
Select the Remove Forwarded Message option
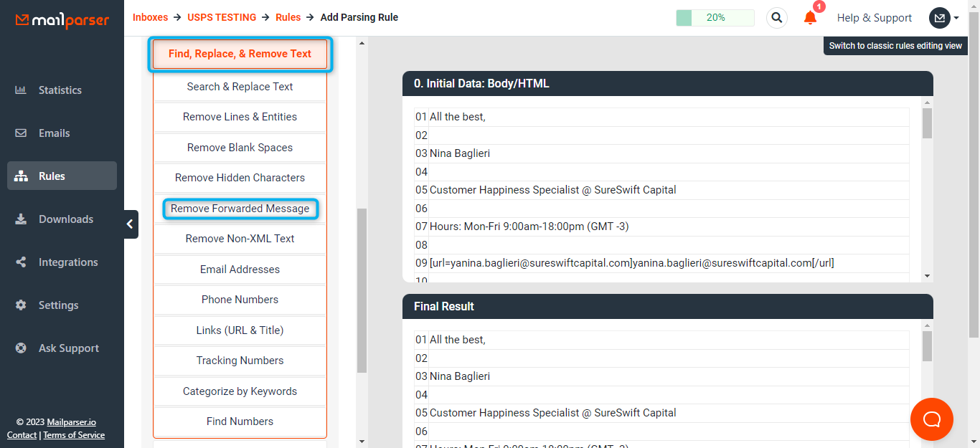tap(240, 209)
